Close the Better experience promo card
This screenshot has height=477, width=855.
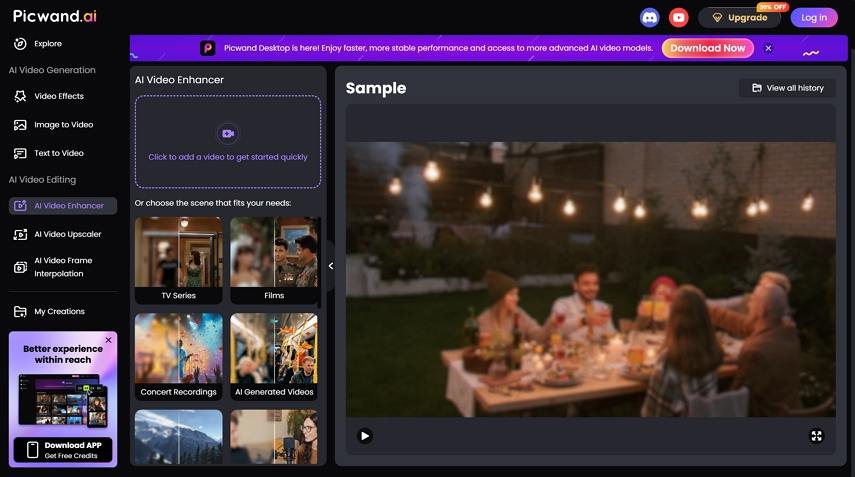pos(109,340)
